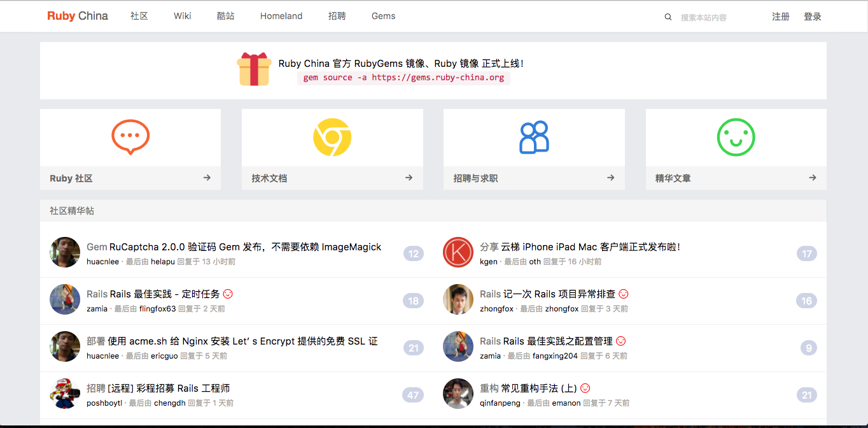Open 彩程招募 Rails 工程师 post
The image size is (868, 428).
pos(169,388)
